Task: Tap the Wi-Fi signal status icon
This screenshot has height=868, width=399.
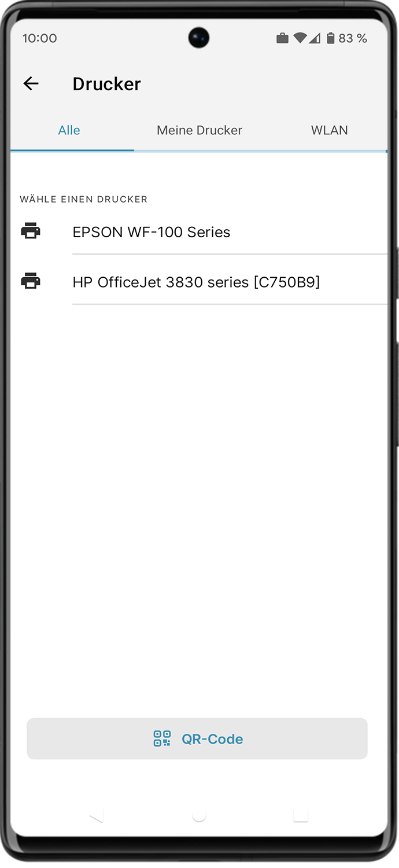Action: (x=300, y=38)
